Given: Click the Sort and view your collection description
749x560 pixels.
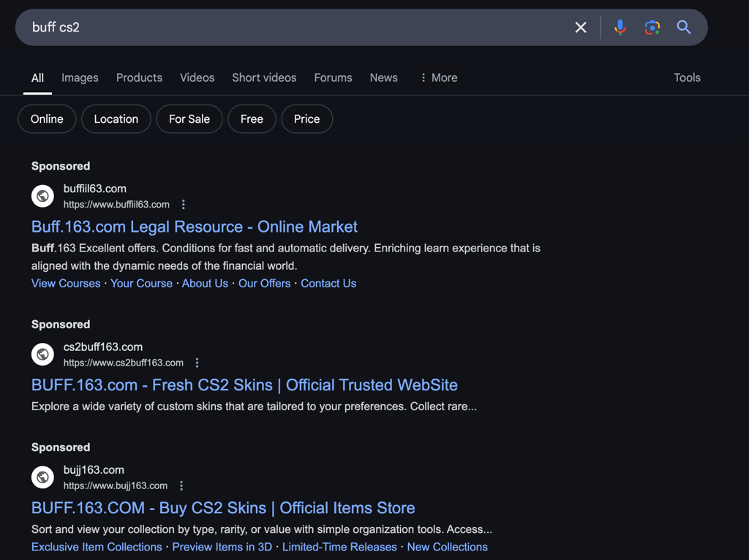Looking at the screenshot, I should (262, 529).
